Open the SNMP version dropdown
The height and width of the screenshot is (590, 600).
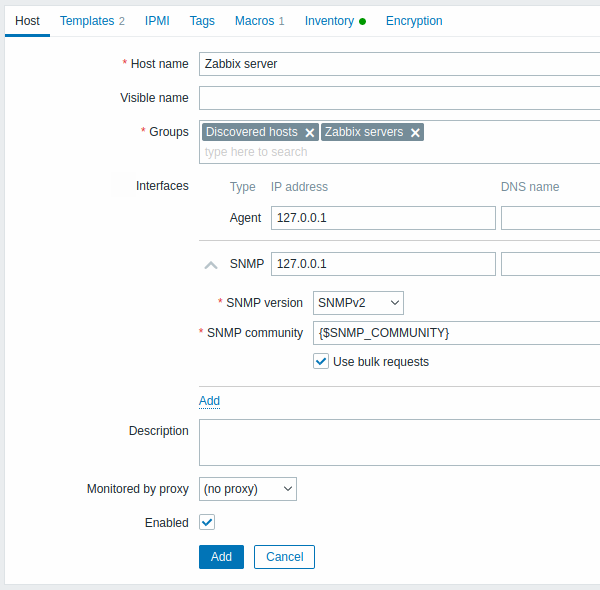(358, 303)
